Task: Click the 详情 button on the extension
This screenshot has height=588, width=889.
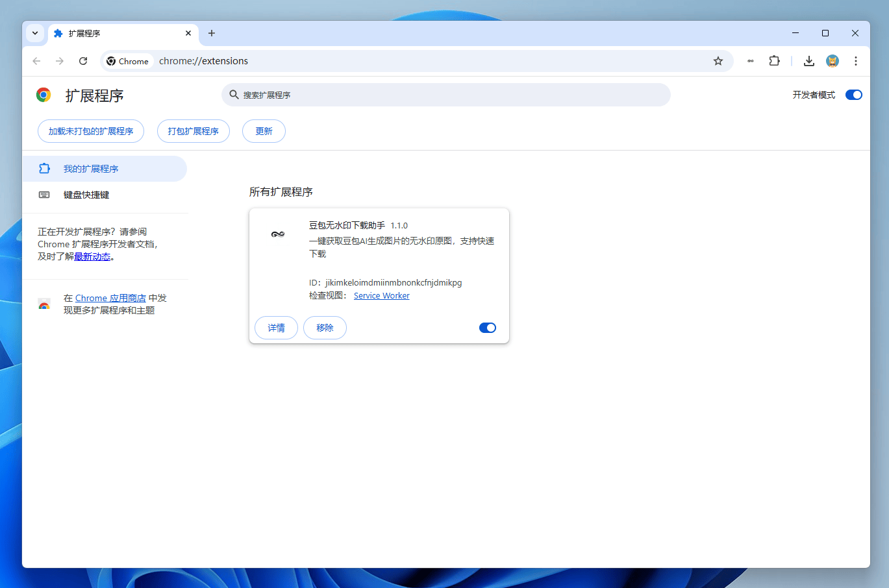Action: 276,328
